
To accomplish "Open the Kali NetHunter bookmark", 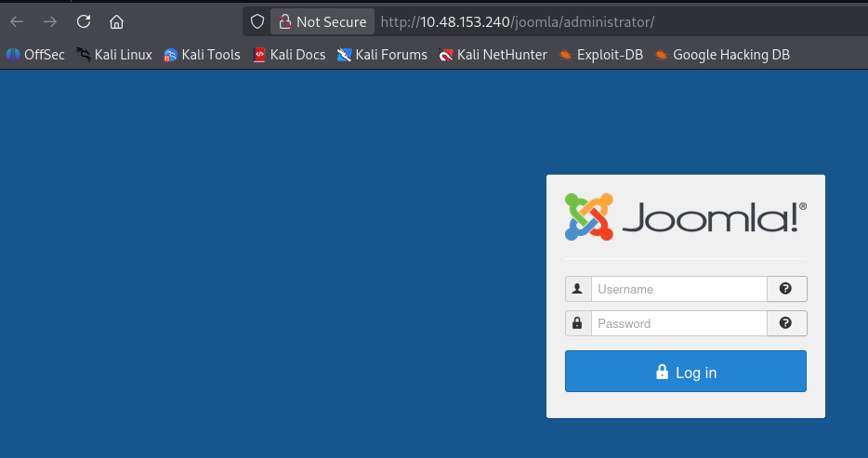I will (493, 55).
